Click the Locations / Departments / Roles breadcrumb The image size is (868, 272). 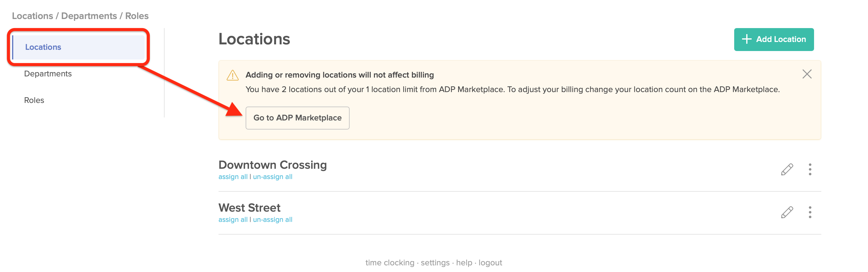(x=80, y=16)
